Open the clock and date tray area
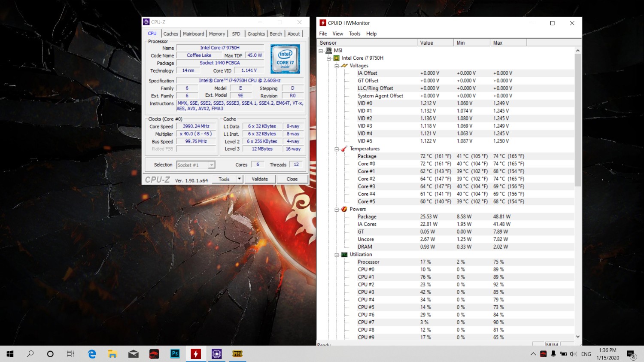The image size is (644, 362). (608, 354)
